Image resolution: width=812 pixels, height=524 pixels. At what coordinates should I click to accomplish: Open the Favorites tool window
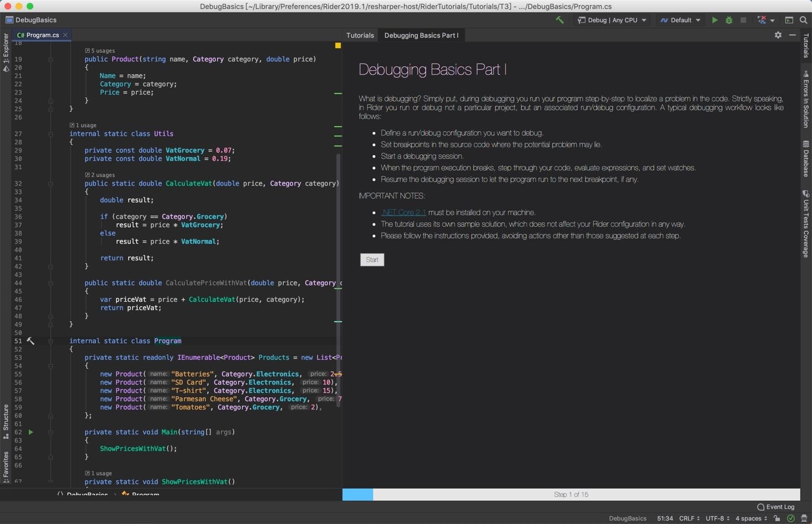(6, 467)
